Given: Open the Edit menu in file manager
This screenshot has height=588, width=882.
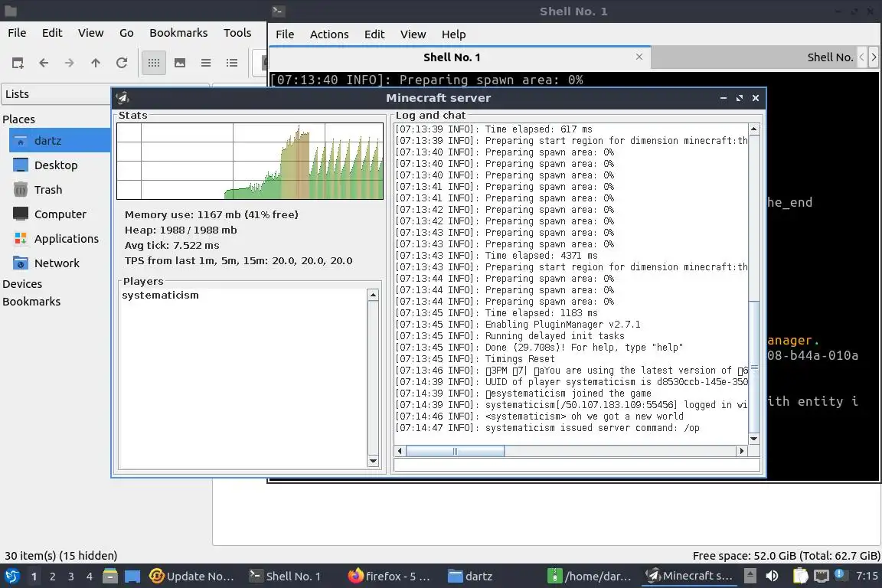Looking at the screenshot, I should [52, 33].
